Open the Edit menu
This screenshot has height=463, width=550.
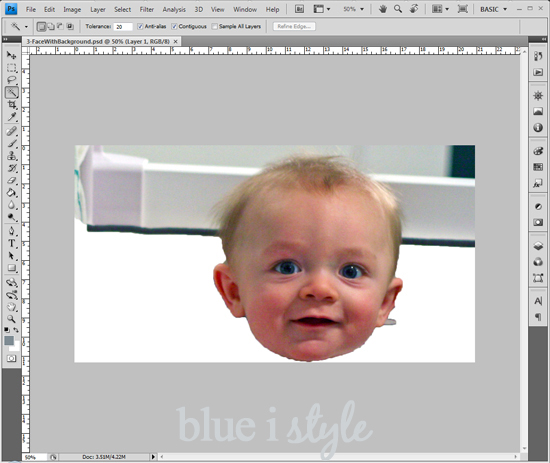[49, 9]
